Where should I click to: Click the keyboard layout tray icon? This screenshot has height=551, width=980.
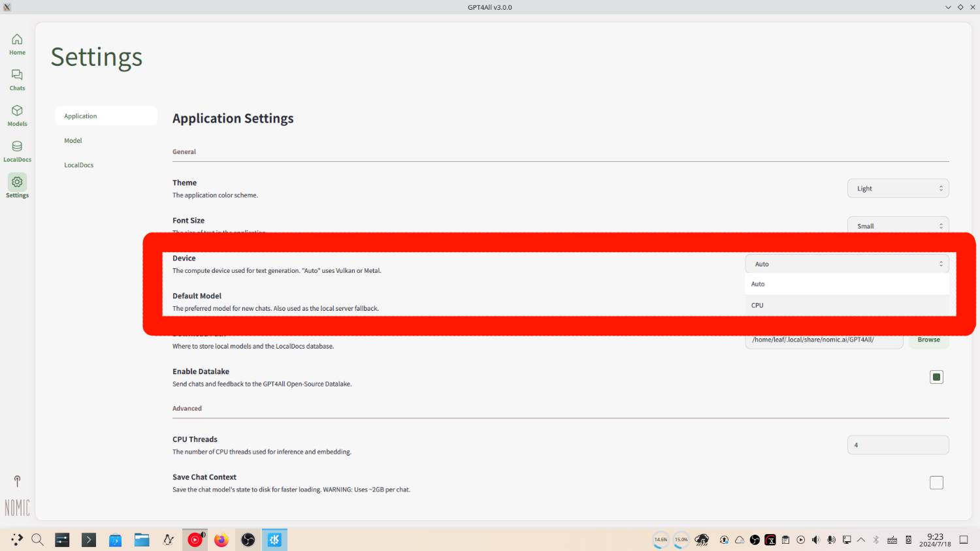pos(892,540)
